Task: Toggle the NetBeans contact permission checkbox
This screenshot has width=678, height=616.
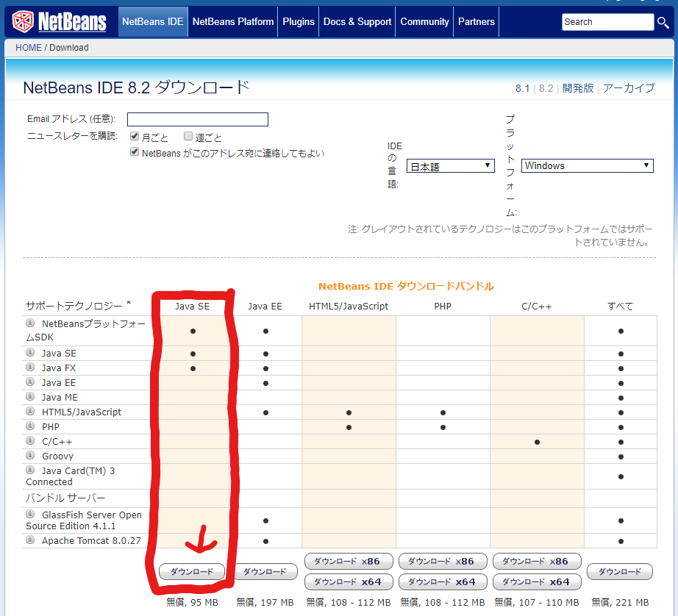Action: [135, 152]
